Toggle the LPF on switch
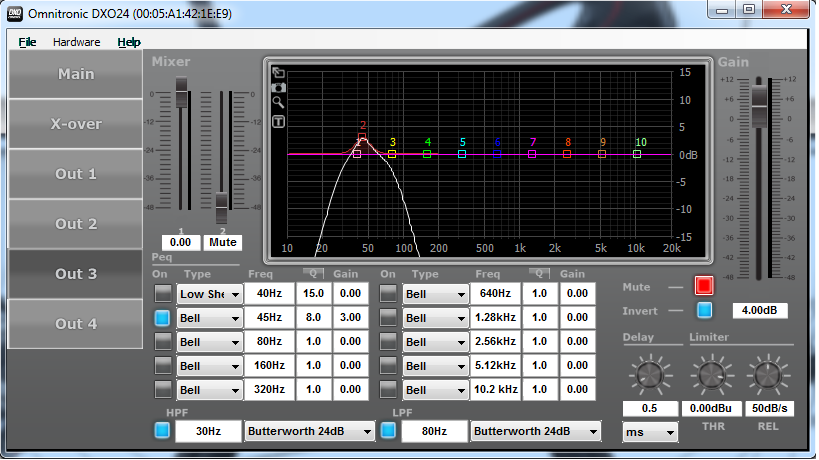This screenshot has width=819, height=460. tap(388, 431)
